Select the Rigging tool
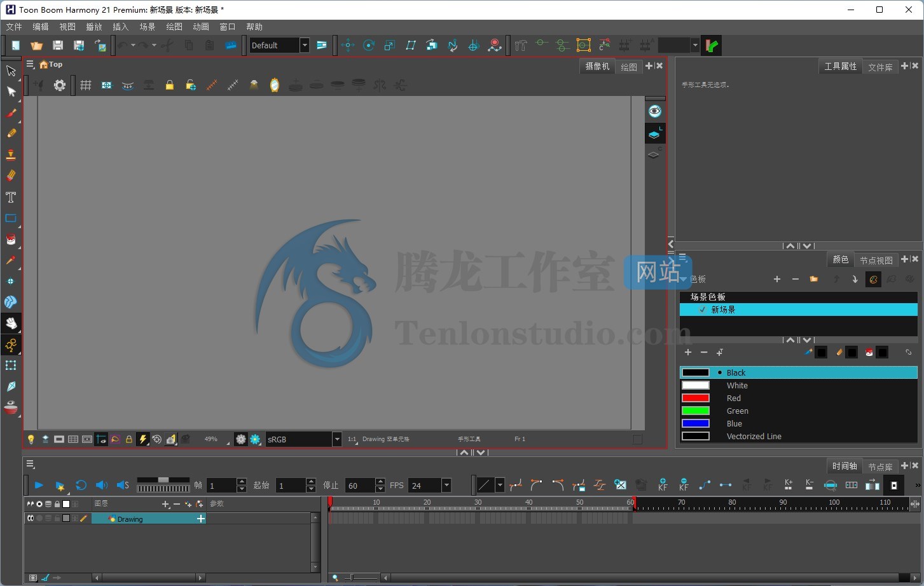924x586 pixels. 11,345
